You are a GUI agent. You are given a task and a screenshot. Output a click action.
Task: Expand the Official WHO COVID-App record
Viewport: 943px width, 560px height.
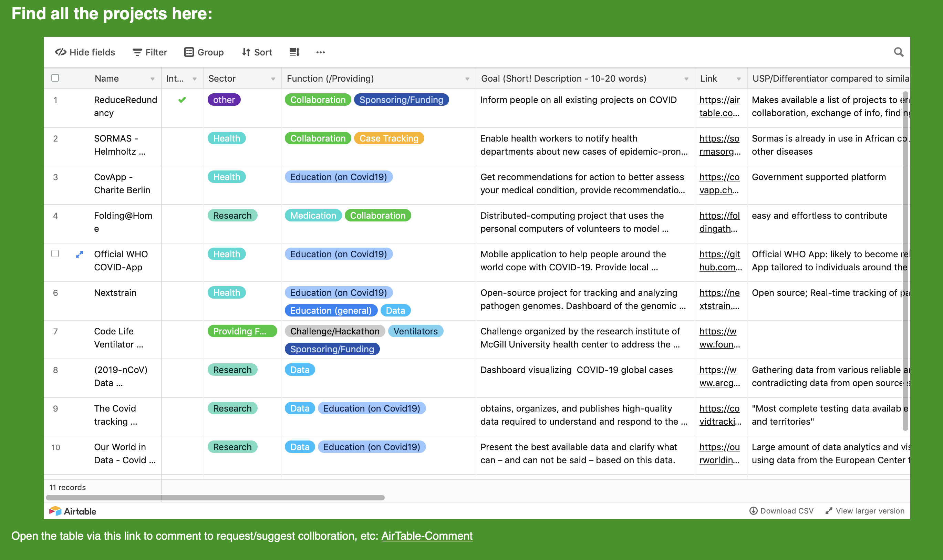(x=79, y=255)
